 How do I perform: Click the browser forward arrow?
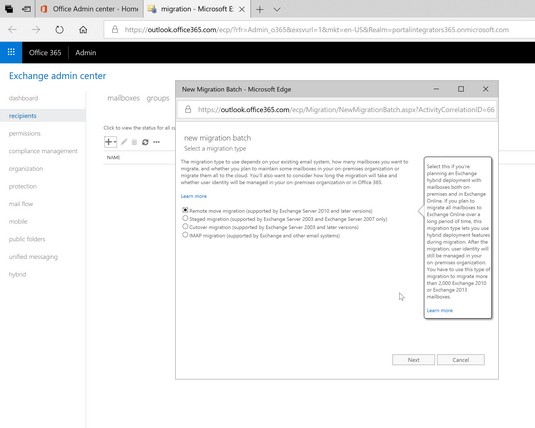click(36, 30)
